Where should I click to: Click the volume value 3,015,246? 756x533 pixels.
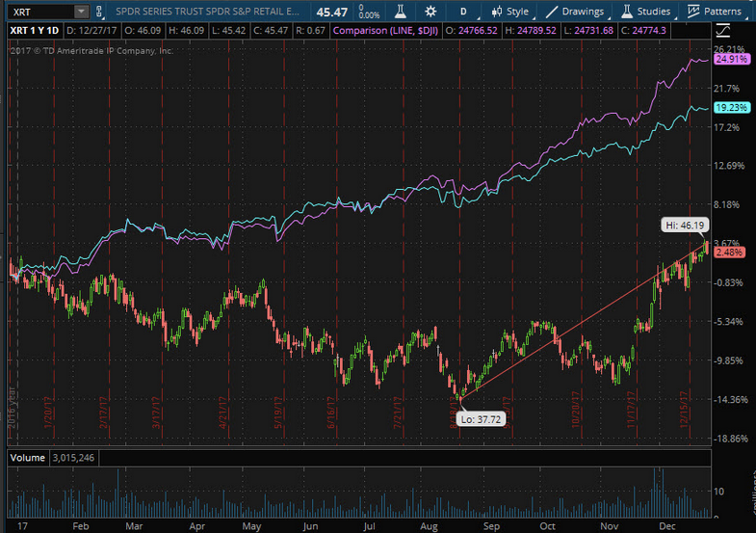(x=73, y=458)
